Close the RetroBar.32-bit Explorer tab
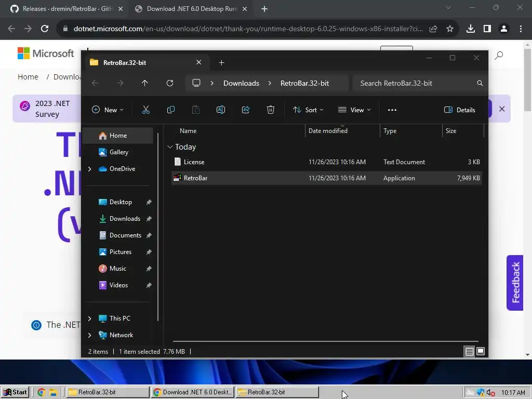This screenshot has width=532, height=399. (x=199, y=62)
